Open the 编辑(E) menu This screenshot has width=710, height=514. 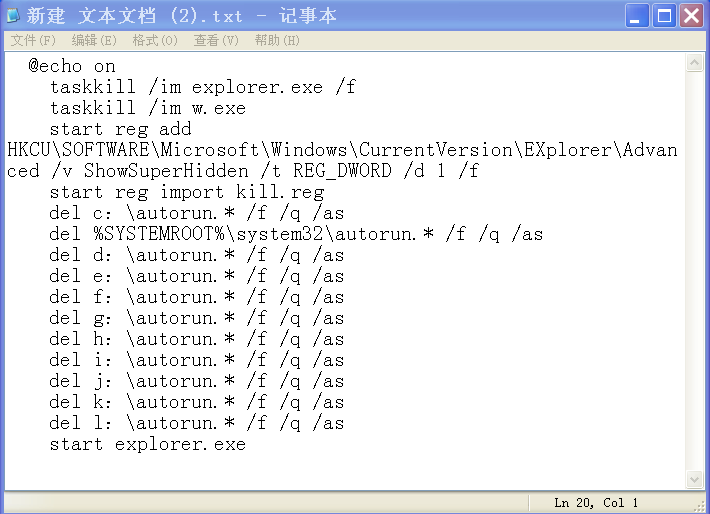pyautogui.click(x=94, y=40)
